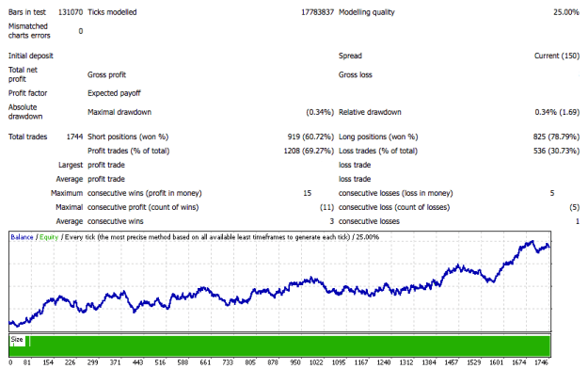
Task: Click the 'Spread' label
Action: [x=350, y=56]
